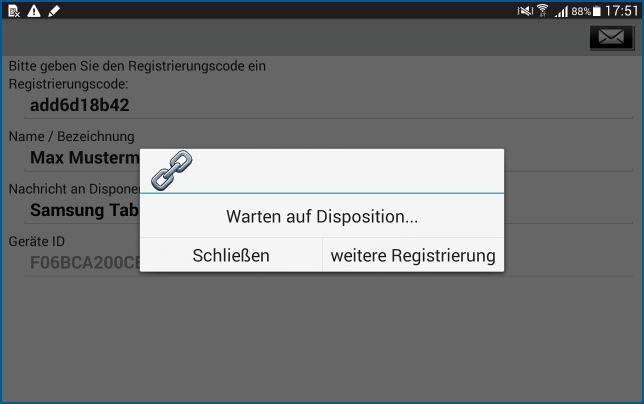Image resolution: width=644 pixels, height=404 pixels.
Task: Tap the battery status icon
Action: (597, 10)
